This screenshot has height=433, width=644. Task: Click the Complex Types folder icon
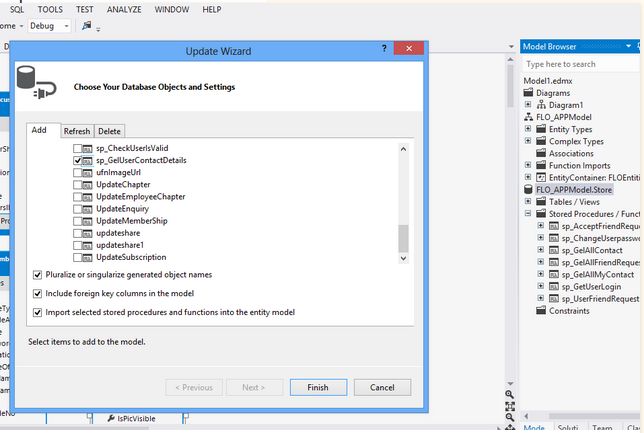(541, 141)
